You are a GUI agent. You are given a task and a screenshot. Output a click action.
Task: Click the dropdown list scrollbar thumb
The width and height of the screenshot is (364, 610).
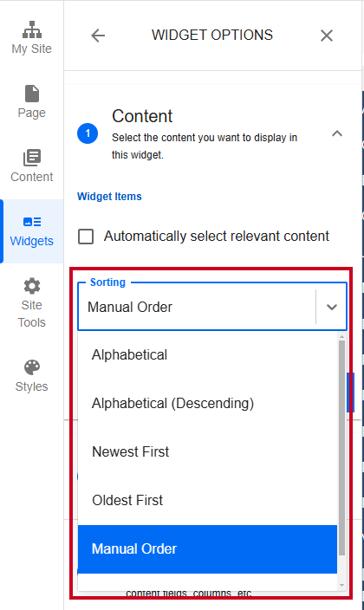coord(341,447)
